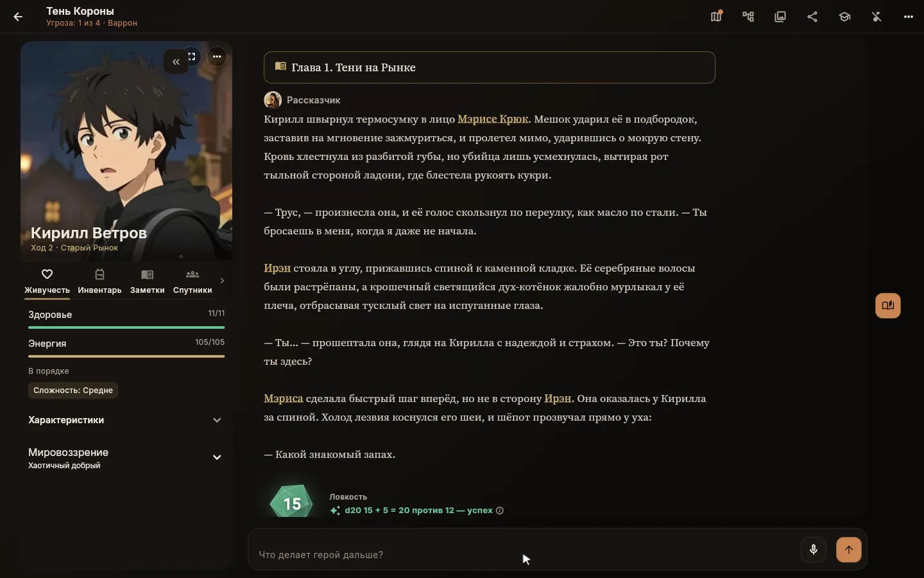Open the image gallery icon
Image resolution: width=924 pixels, height=578 pixels.
coord(780,17)
